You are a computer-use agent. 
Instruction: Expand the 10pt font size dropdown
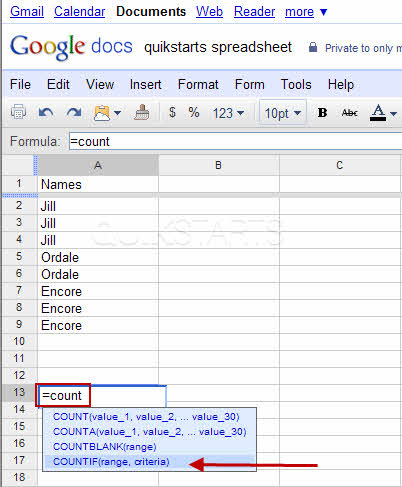(283, 113)
